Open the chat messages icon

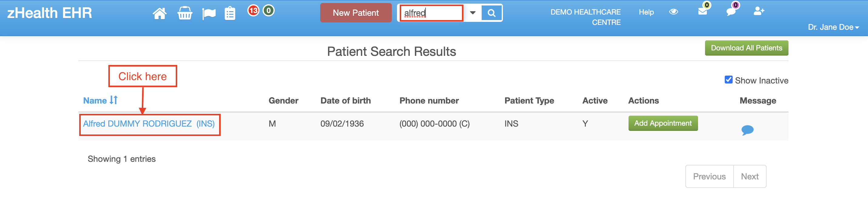point(731,12)
